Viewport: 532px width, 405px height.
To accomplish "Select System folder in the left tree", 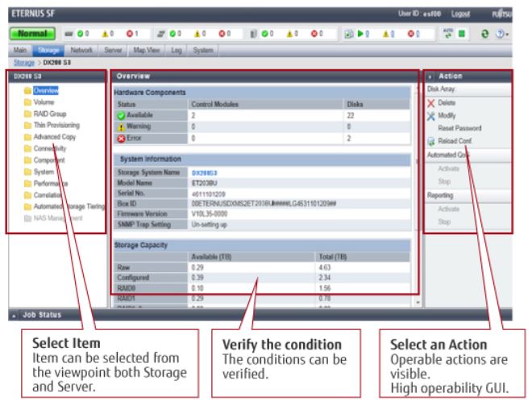I will pos(44,172).
